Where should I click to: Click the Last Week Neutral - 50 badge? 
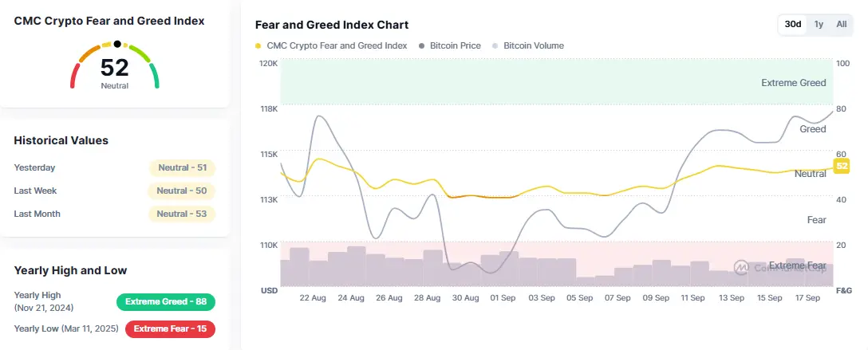click(x=182, y=191)
